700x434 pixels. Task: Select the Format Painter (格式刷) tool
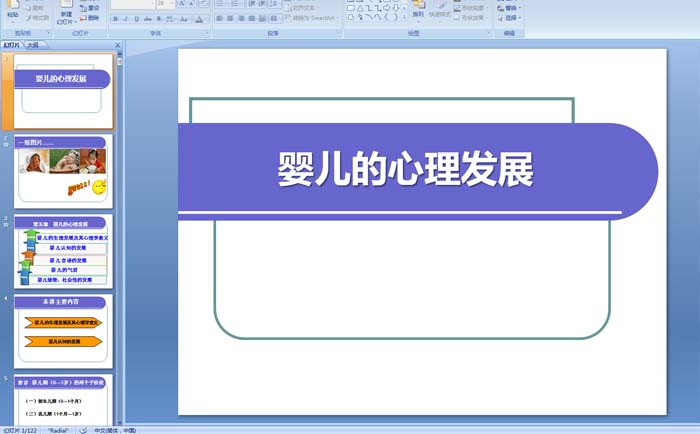pyautogui.click(x=38, y=18)
